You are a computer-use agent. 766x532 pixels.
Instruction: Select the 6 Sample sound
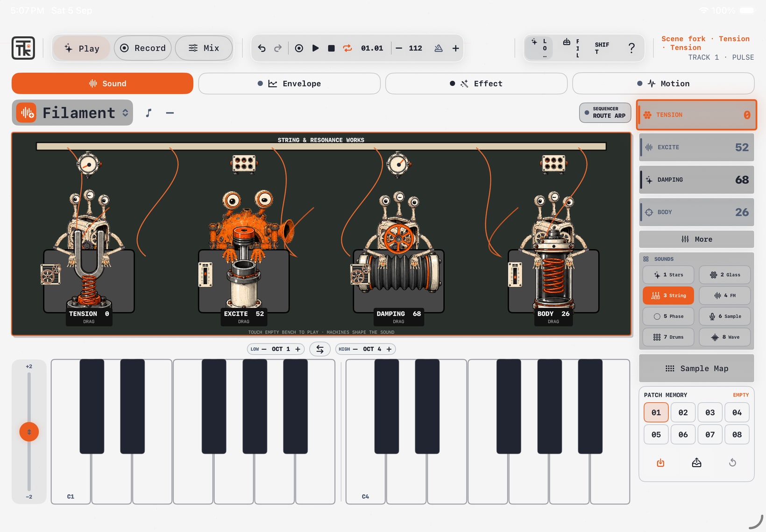pos(725,316)
